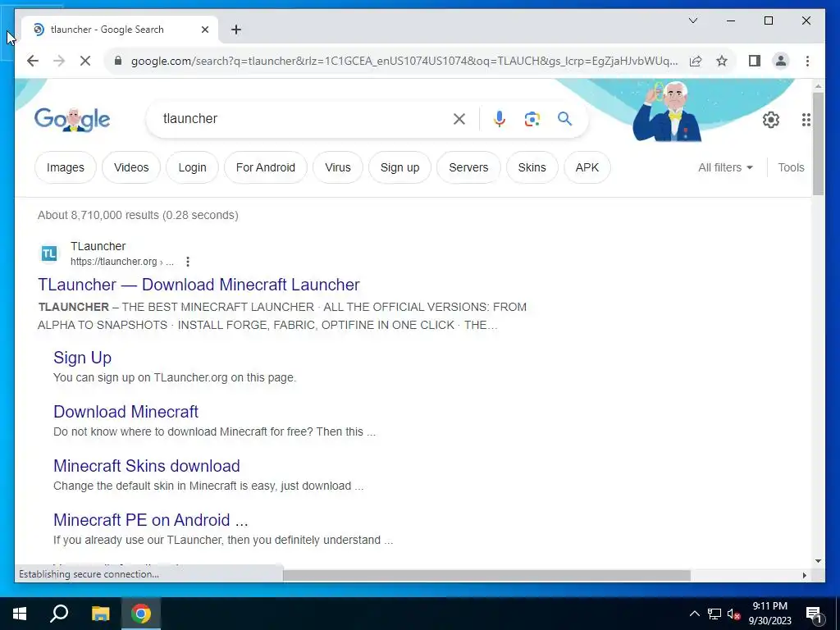Select the For Android chip

(x=266, y=167)
